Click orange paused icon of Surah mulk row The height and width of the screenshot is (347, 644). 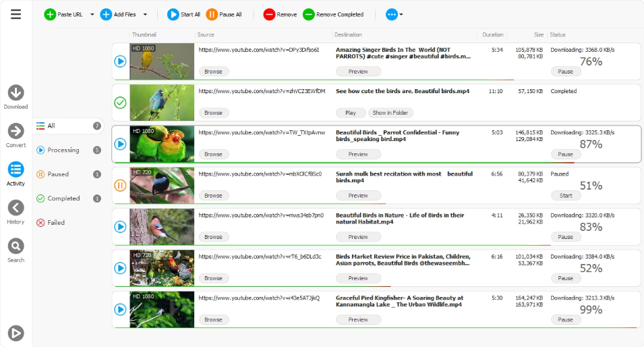click(x=120, y=186)
